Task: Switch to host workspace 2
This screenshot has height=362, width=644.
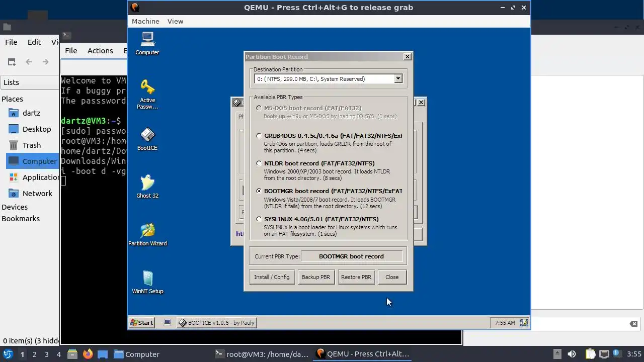Action: click(x=34, y=354)
